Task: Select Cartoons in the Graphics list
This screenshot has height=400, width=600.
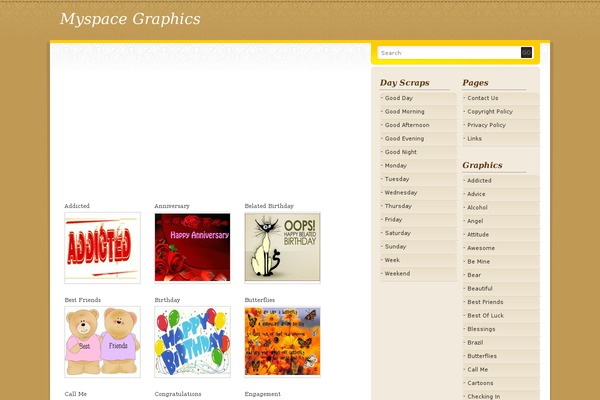Action: point(480,383)
